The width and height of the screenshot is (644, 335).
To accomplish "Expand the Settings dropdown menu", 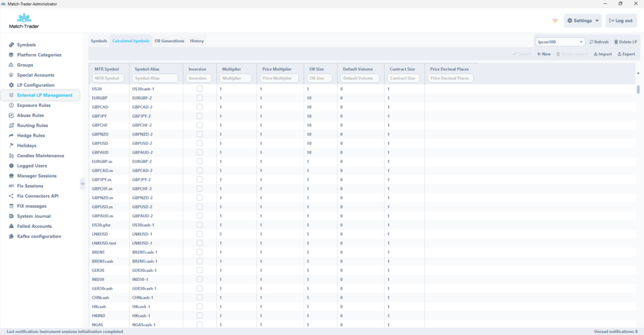I will pos(582,21).
